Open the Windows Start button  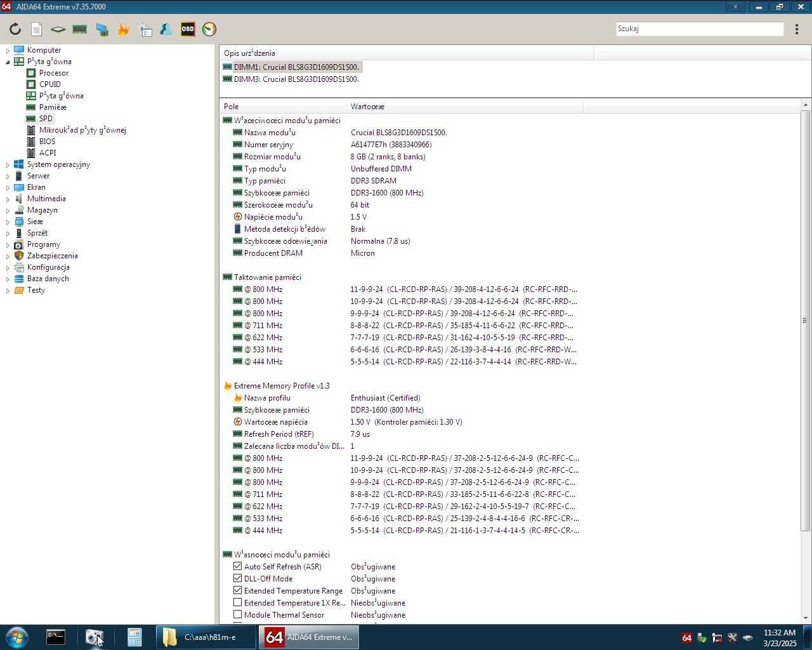[17, 637]
